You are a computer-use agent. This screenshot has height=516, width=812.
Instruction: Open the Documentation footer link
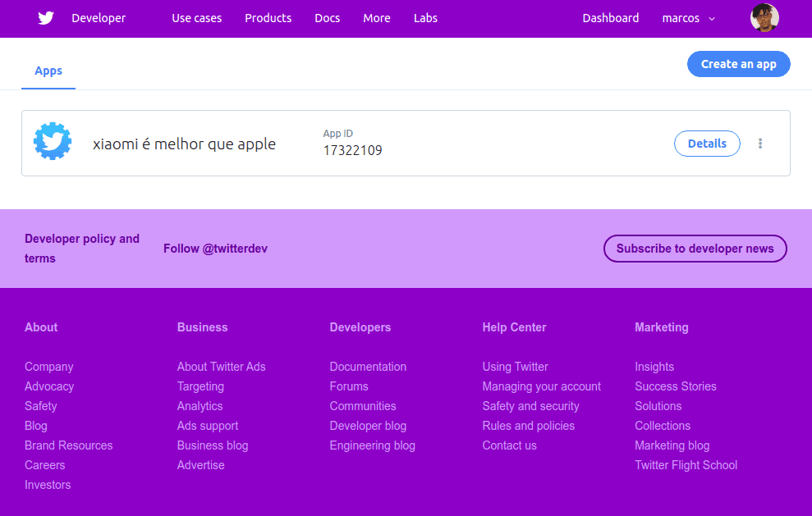pyautogui.click(x=368, y=367)
